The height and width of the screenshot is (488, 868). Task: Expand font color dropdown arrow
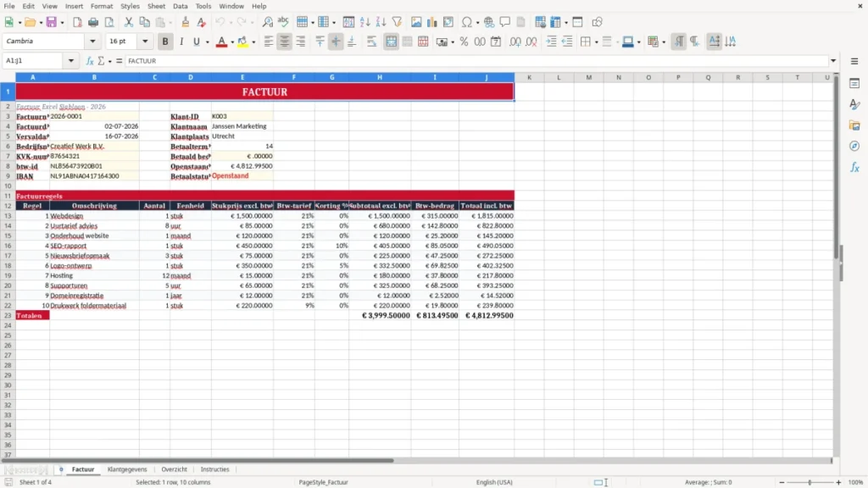(232, 42)
